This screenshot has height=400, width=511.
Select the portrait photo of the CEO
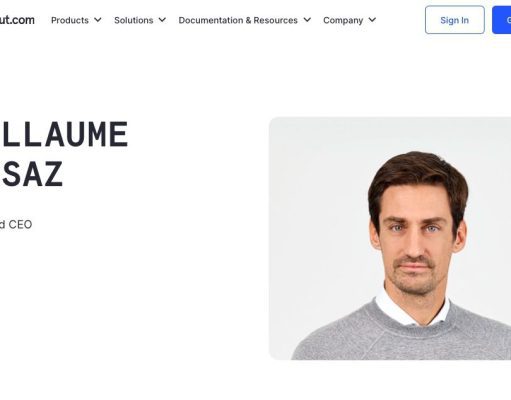coord(390,238)
